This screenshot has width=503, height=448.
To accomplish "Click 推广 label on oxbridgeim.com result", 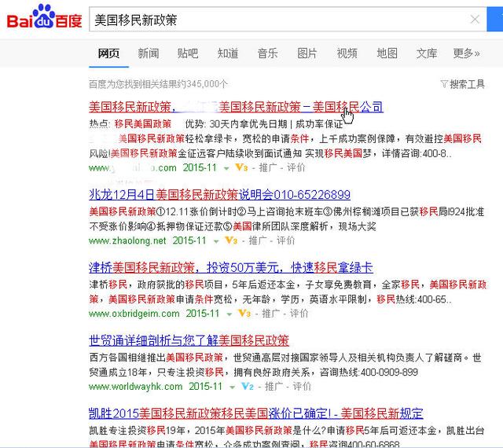I will click(271, 314).
